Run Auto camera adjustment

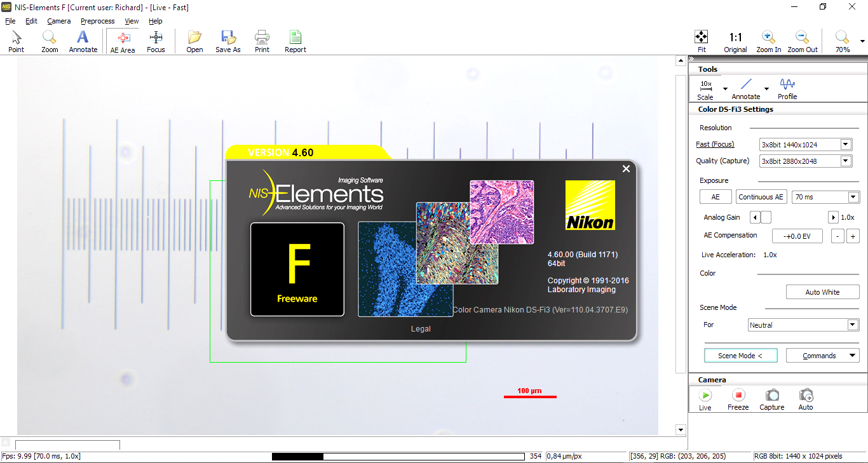point(805,399)
